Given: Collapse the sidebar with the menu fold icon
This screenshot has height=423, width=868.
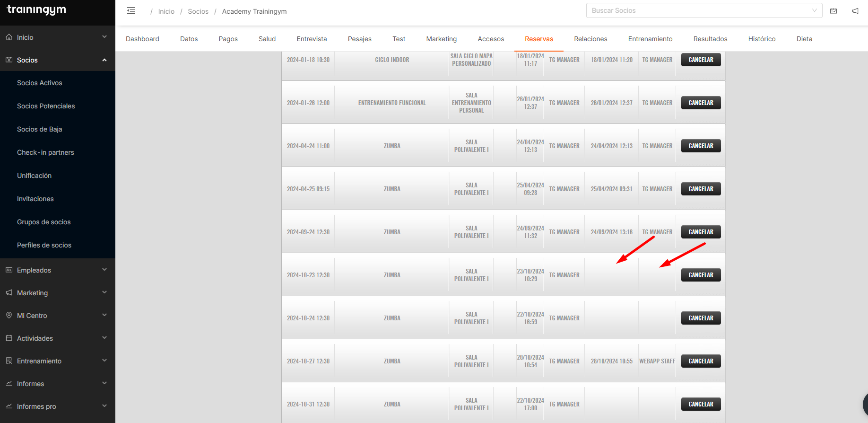Looking at the screenshot, I should 131,10.
